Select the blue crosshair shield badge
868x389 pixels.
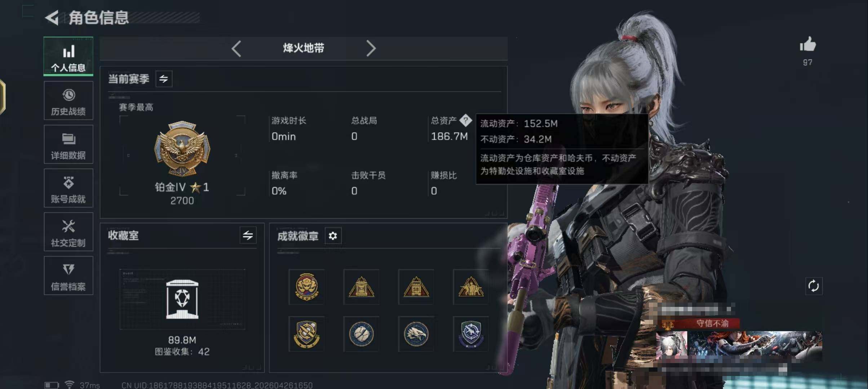pos(471,334)
